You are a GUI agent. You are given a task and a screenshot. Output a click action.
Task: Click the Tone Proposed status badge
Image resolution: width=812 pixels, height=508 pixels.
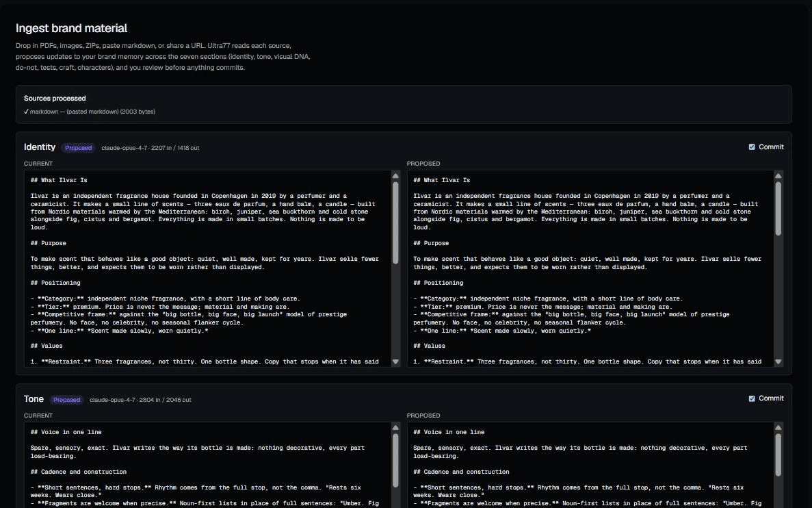coord(67,400)
